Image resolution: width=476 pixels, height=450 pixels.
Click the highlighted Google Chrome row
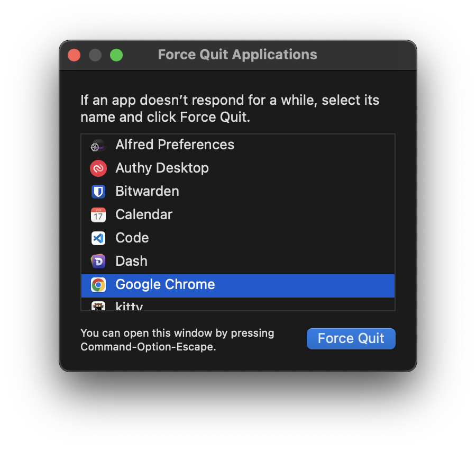pyautogui.click(x=238, y=286)
